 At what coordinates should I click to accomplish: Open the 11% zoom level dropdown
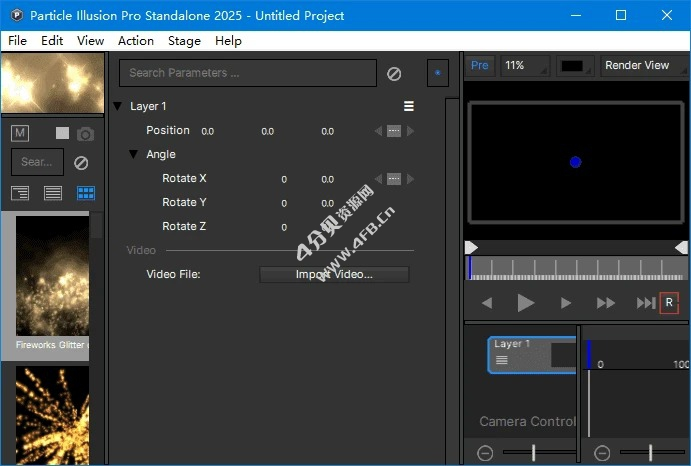525,66
